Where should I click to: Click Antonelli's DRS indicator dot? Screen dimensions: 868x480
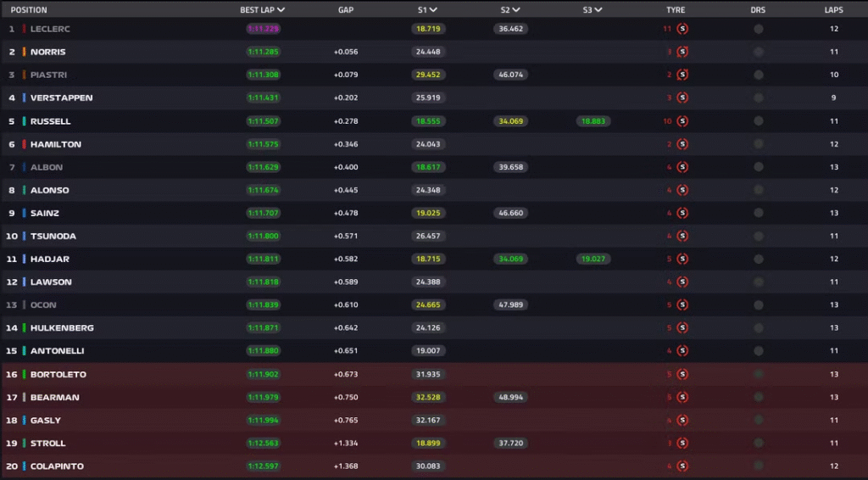[759, 350]
